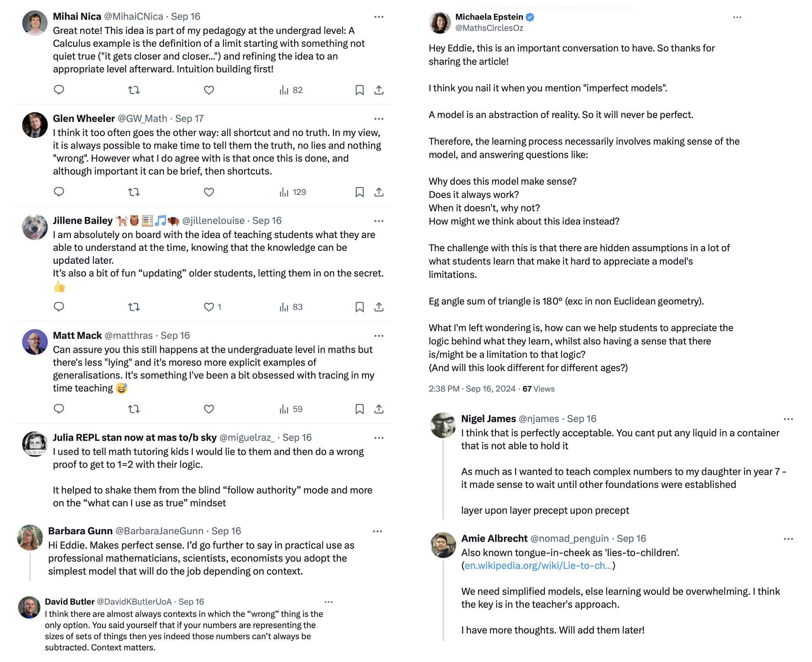
Task: Open David Butler's tweet options menu
Action: tap(329, 602)
